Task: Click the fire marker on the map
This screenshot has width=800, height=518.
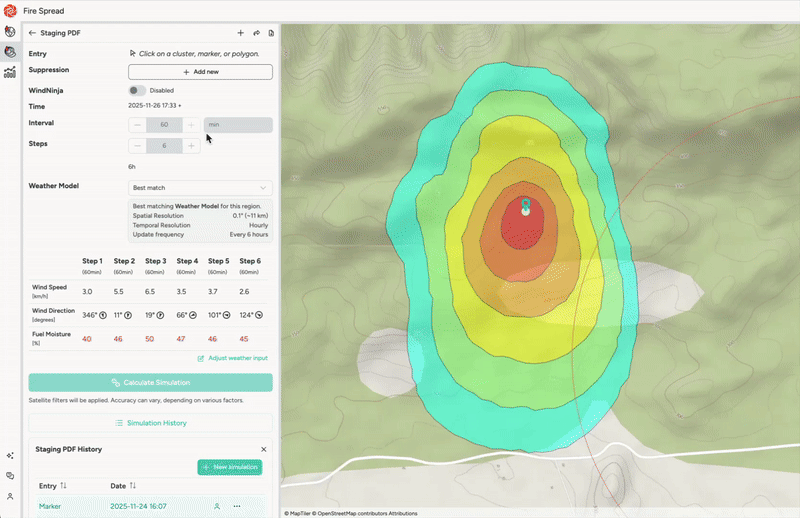Action: pos(525,207)
